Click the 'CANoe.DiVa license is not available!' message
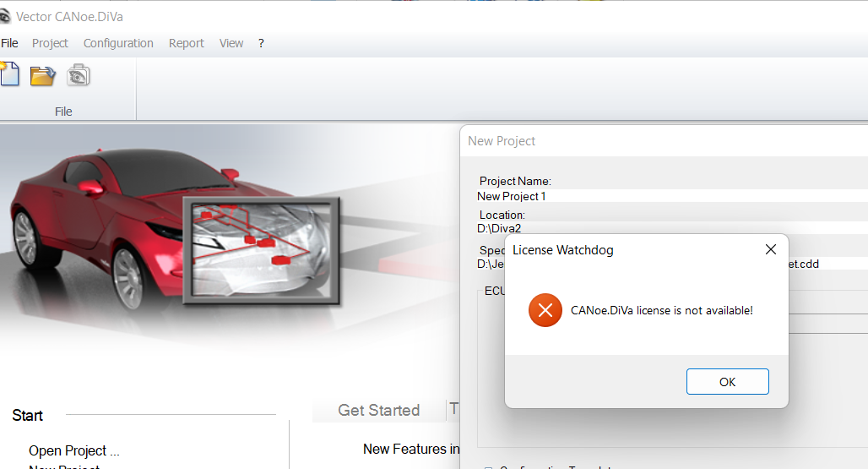Image resolution: width=868 pixels, height=469 pixels. pyautogui.click(x=661, y=311)
